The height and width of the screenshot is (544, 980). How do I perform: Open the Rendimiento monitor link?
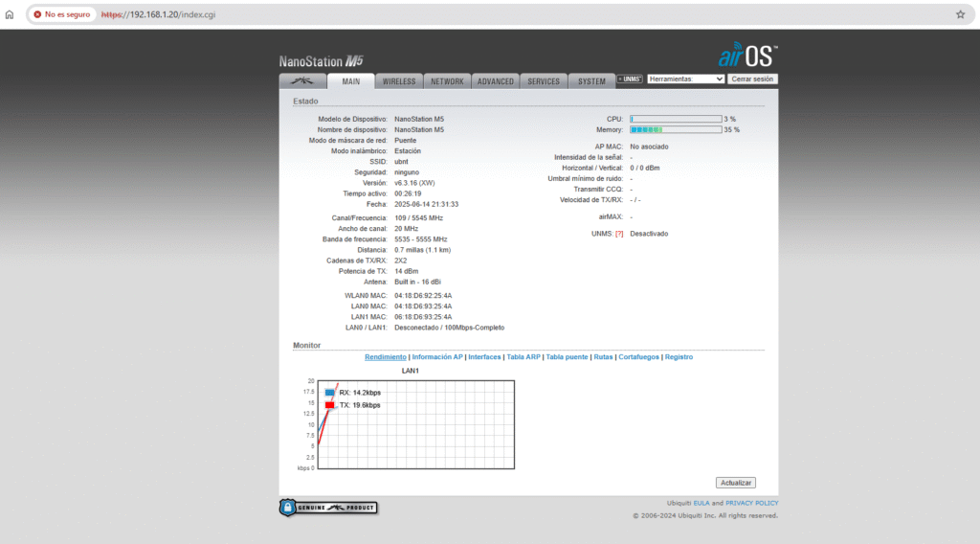(x=385, y=357)
